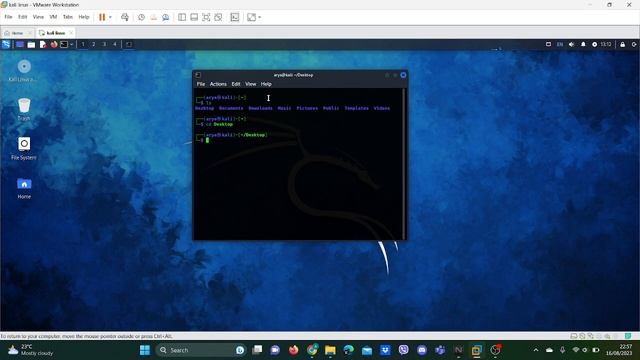Launch terminal emulator from the Kali panel

64,44
